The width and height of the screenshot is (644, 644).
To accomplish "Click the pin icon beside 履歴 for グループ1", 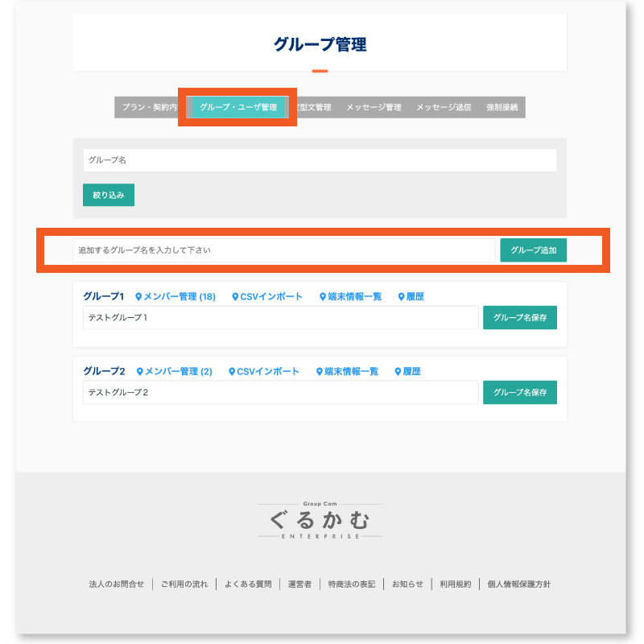I will point(400,295).
